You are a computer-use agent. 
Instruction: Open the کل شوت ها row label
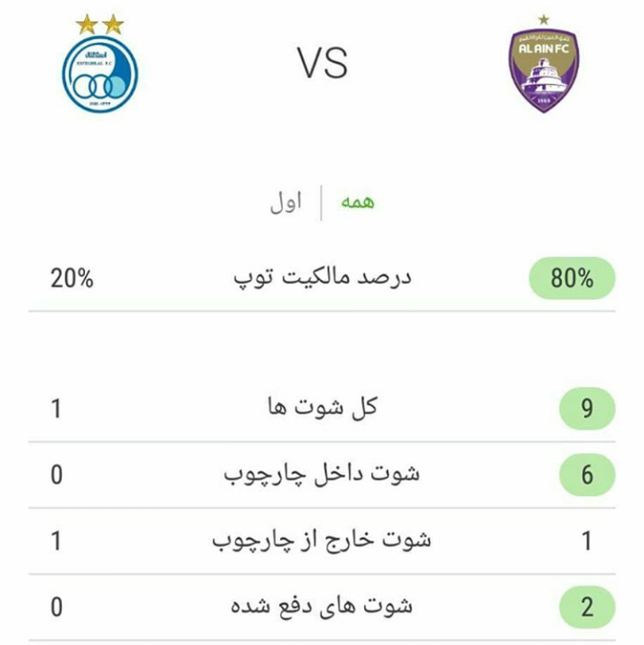click(322, 407)
